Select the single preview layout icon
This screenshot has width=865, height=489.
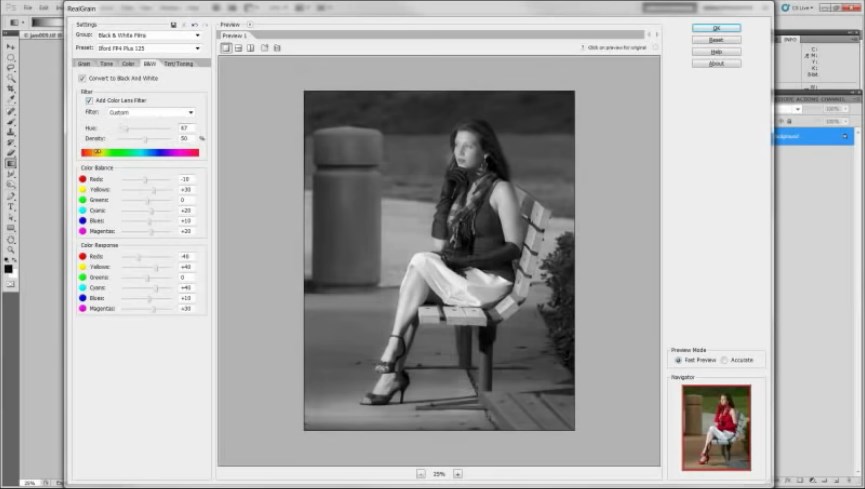(226, 47)
